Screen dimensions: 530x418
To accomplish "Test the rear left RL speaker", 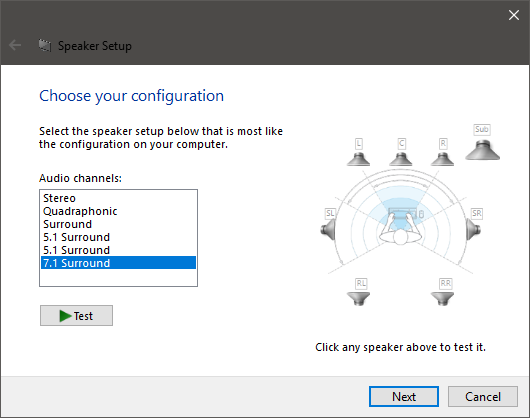I will (x=358, y=299).
